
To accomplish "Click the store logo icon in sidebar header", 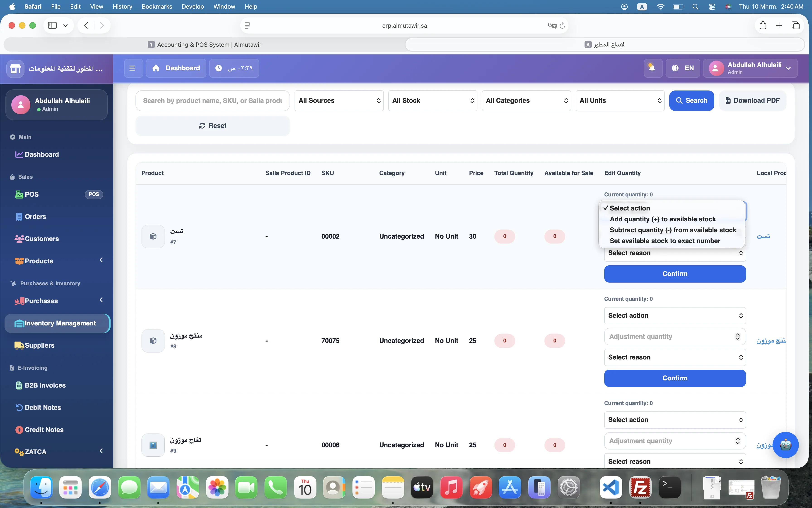I will [15, 68].
